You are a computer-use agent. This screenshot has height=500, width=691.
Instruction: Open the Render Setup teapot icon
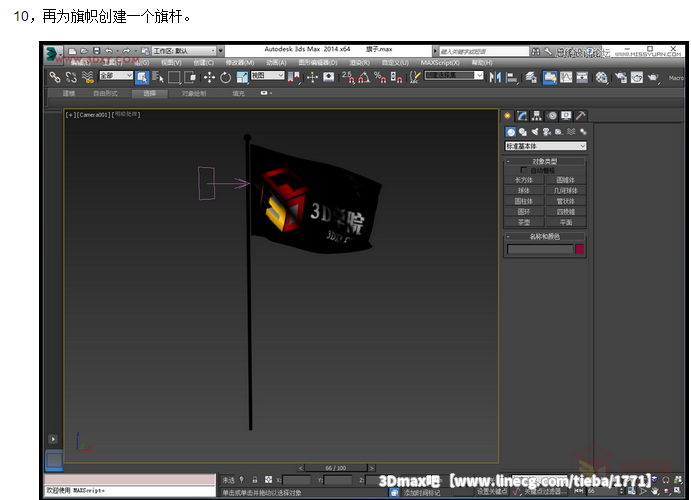click(x=621, y=78)
